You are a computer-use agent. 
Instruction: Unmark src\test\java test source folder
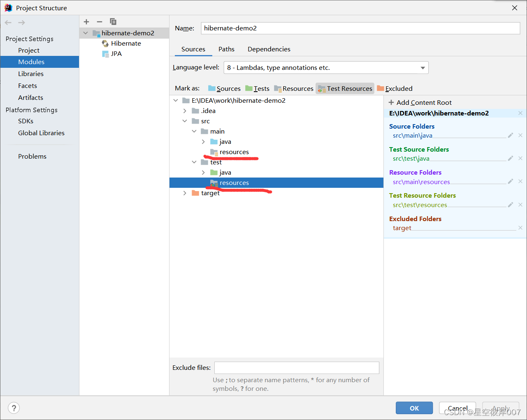tap(520, 158)
